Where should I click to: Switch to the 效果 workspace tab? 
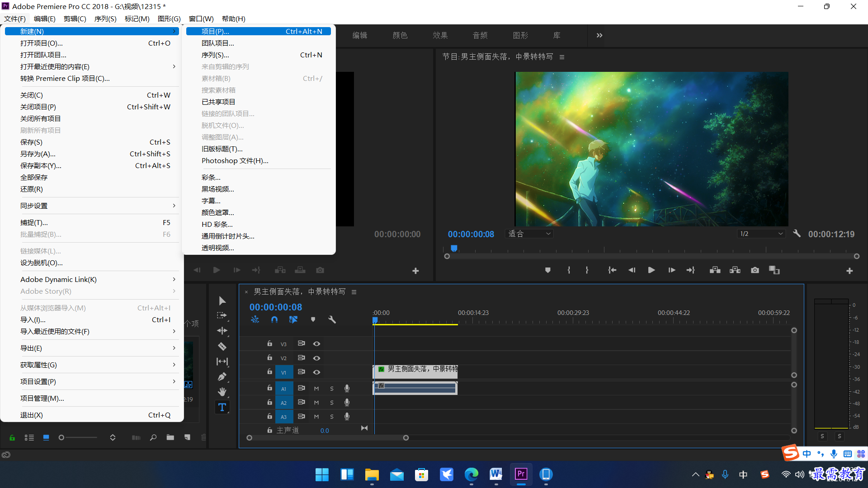coord(440,35)
